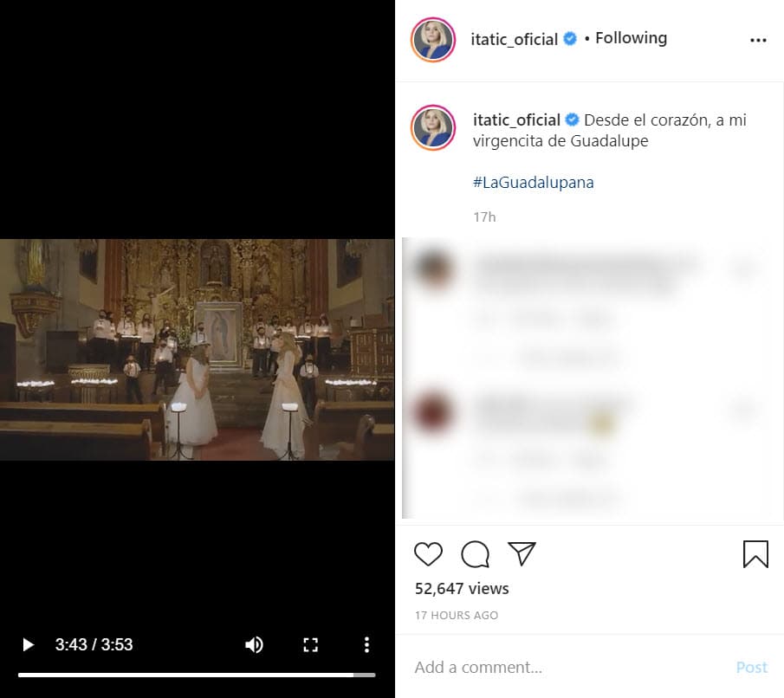Viewport: 784px width, 698px height.
Task: Open the 17h timestamp link
Action: point(484,217)
